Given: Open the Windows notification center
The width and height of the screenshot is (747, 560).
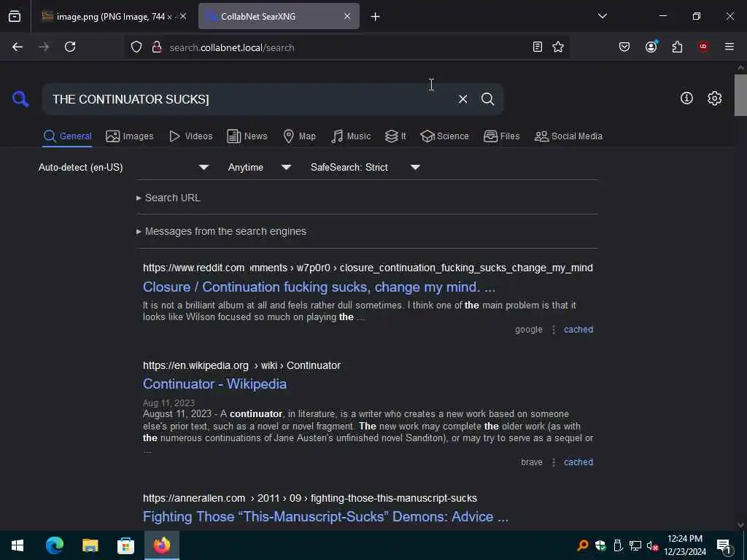Looking at the screenshot, I should pyautogui.click(x=724, y=545).
